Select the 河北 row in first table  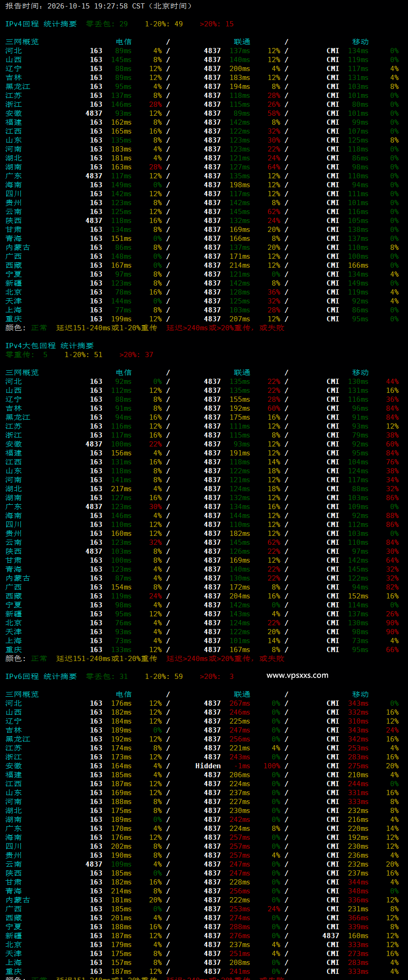pos(202,51)
